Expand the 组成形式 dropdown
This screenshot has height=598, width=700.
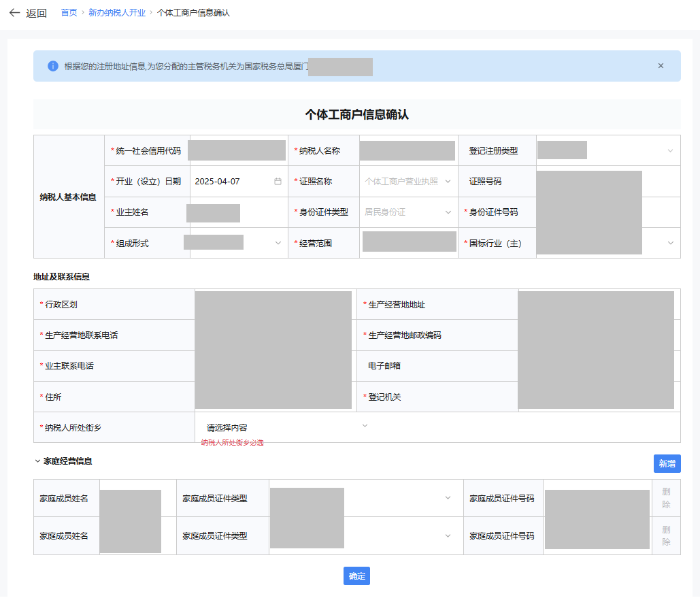tap(278, 243)
